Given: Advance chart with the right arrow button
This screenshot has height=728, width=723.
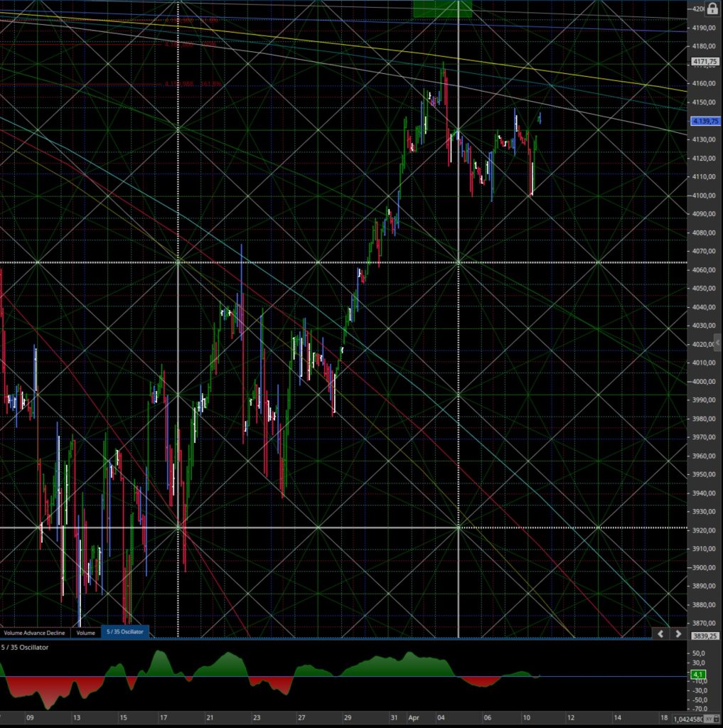Looking at the screenshot, I should coord(678,633).
